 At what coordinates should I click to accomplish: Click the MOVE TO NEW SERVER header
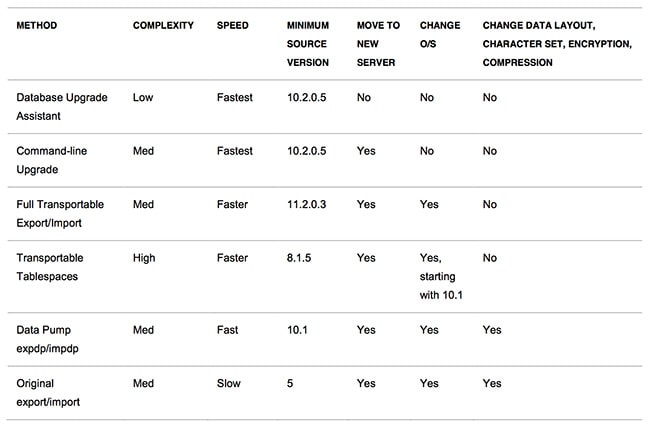click(x=376, y=42)
